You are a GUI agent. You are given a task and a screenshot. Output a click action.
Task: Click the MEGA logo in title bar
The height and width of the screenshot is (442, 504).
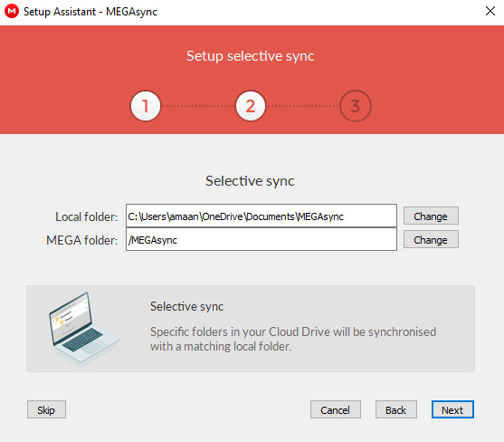[x=12, y=11]
